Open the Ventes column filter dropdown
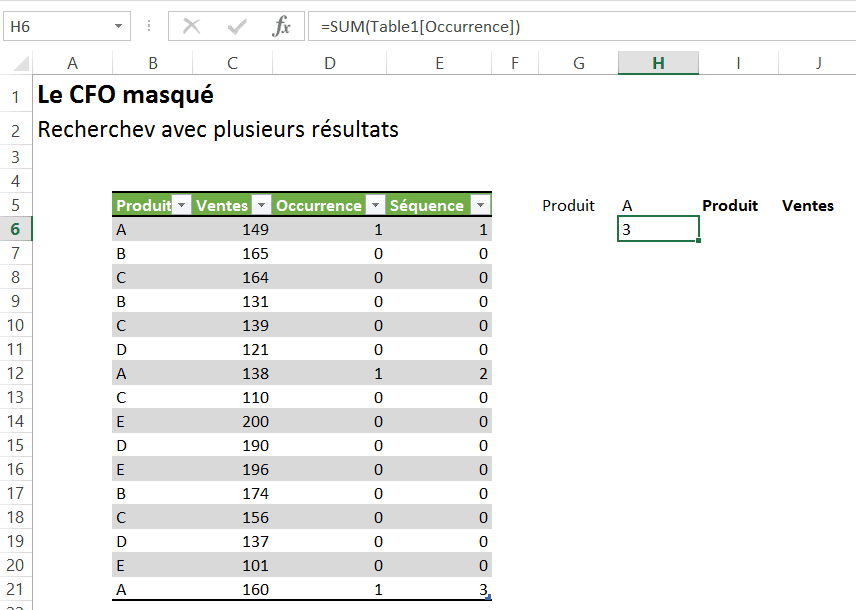Image resolution: width=856 pixels, height=610 pixels. [261, 205]
